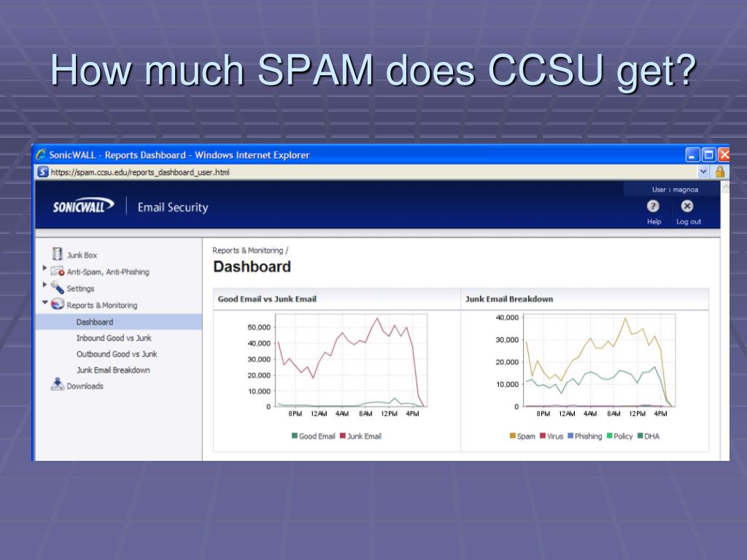
Task: Click the SonicWALL logo
Action: (83, 206)
